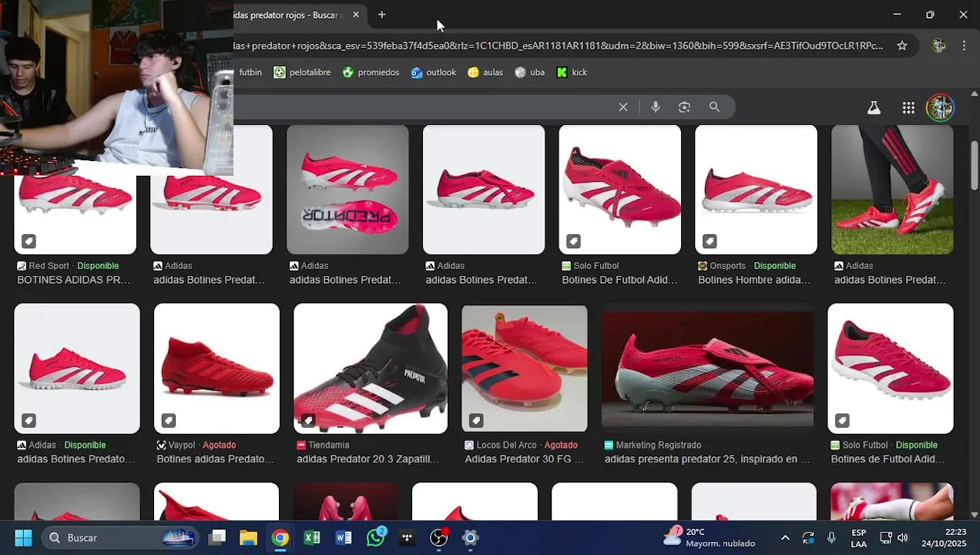Open Solo Futbol 'Botines de Futbol Adid...' Disponible image
980x555 pixels.
(x=890, y=368)
